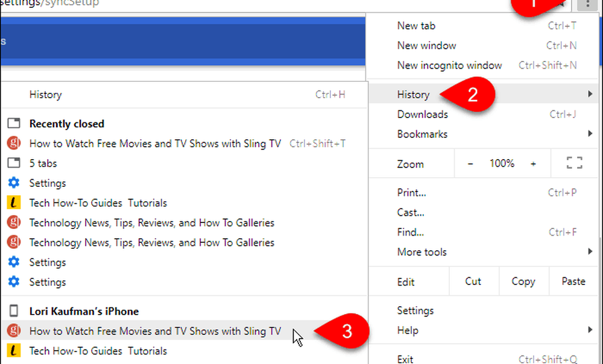
Task: Click the Chrome three-dot menu icon
Action: [586, 4]
